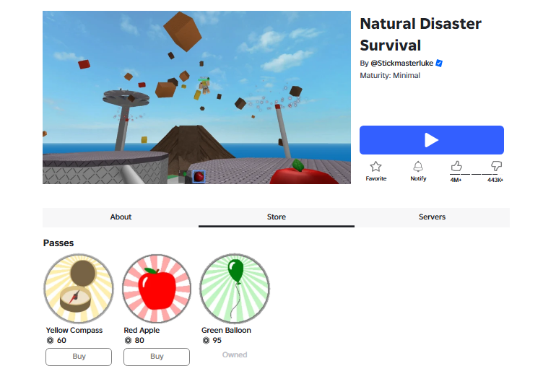This screenshot has height=392, width=543.
Task: Open the @Stickmasterluke creator profile link
Action: pos(401,63)
